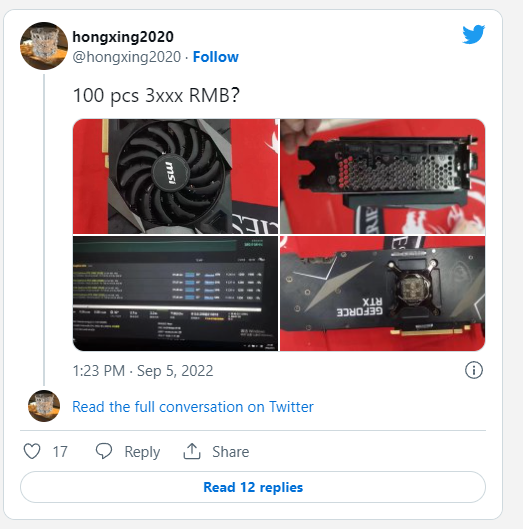Open the GeForce RTX backplate photo
Image resolution: width=523 pixels, height=529 pixels.
tap(383, 294)
